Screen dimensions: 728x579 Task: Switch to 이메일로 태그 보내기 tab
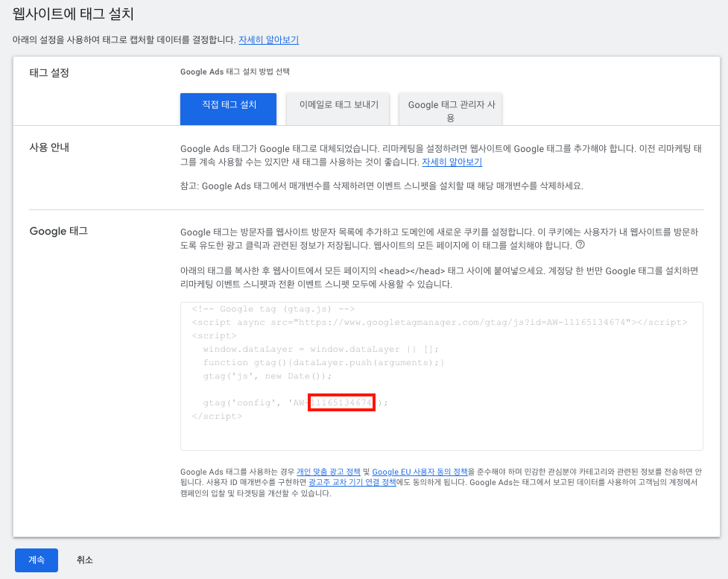click(x=338, y=109)
